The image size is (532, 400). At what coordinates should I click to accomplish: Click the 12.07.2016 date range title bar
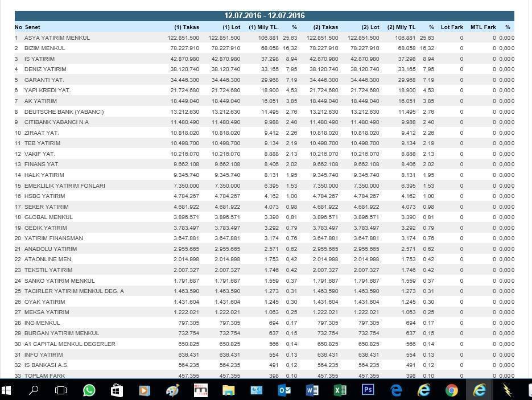point(264,16)
